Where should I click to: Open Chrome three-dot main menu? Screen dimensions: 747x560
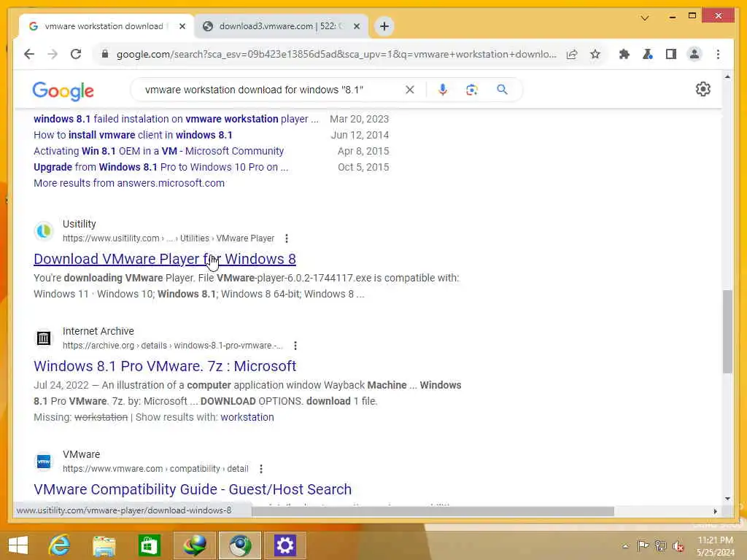(718, 54)
